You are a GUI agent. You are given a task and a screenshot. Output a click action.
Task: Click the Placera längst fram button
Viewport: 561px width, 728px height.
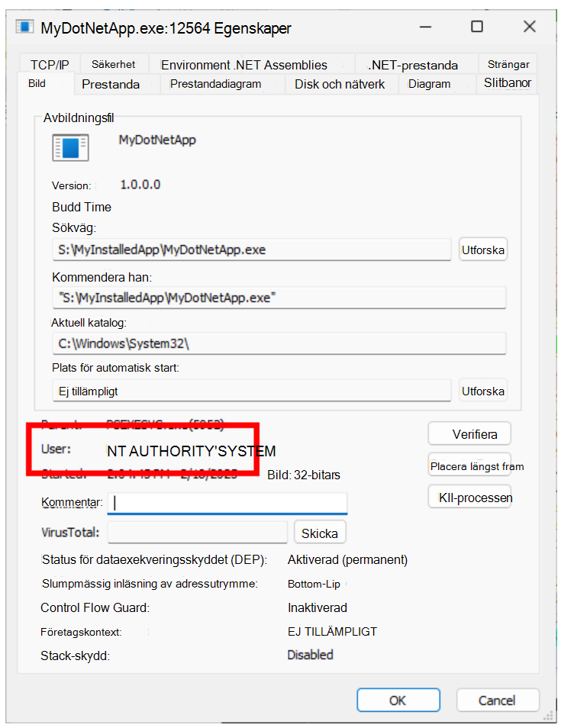coord(470,465)
